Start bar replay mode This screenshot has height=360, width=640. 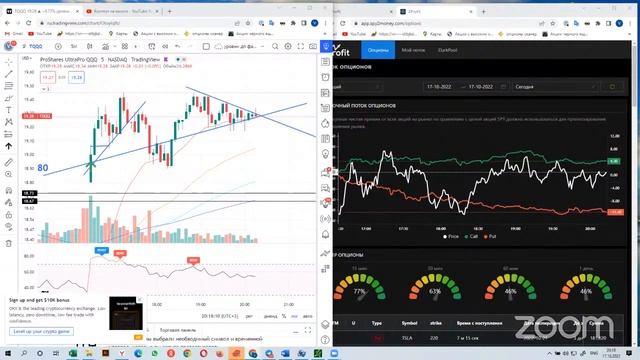pyautogui.click(x=165, y=47)
